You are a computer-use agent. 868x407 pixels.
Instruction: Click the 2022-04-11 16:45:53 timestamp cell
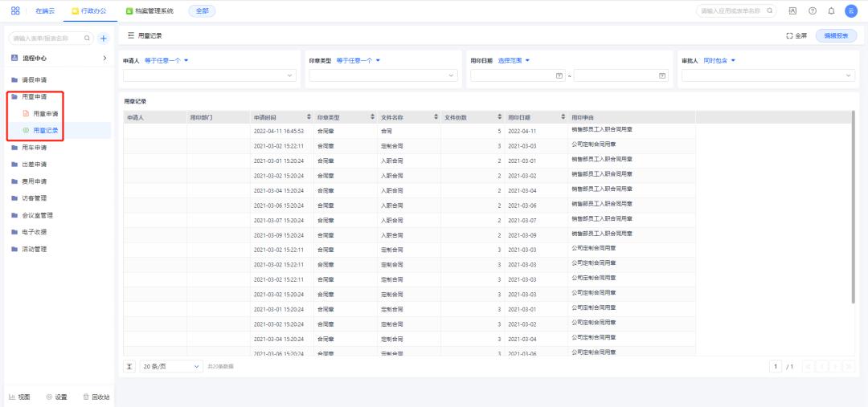pos(278,131)
